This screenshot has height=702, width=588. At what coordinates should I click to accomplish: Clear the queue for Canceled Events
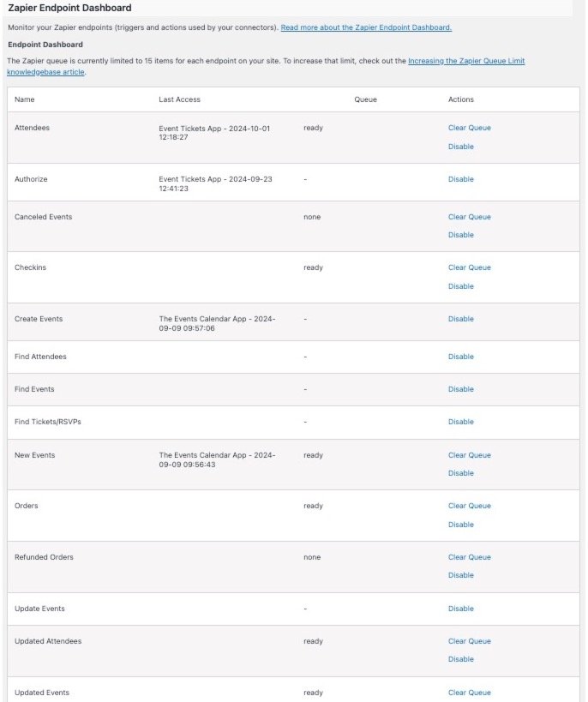[x=468, y=217]
